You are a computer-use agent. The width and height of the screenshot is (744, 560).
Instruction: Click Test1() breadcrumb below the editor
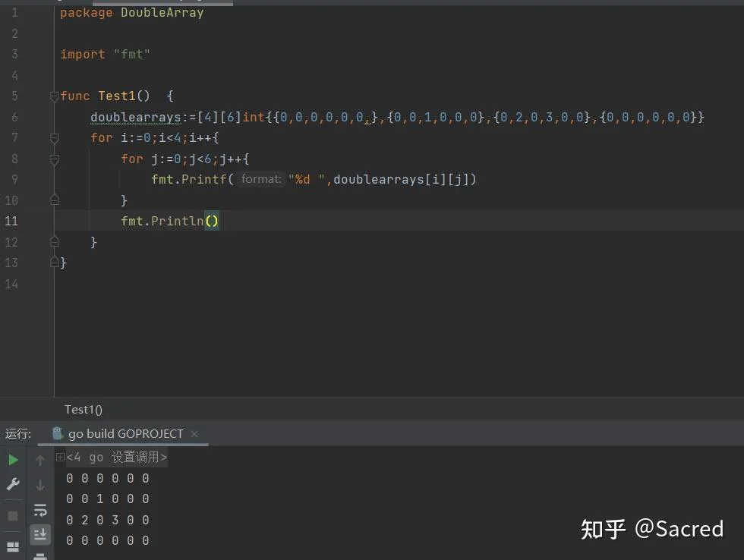tap(84, 409)
